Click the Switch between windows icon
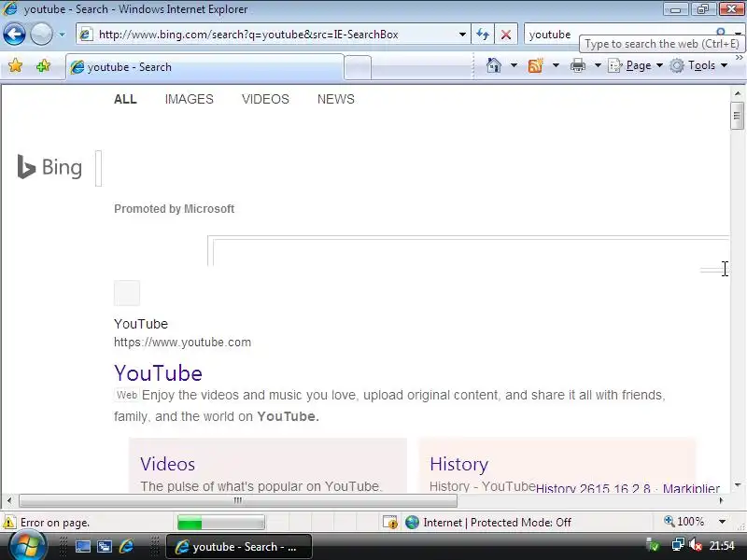Screen dimensions: 747x560 point(105,547)
